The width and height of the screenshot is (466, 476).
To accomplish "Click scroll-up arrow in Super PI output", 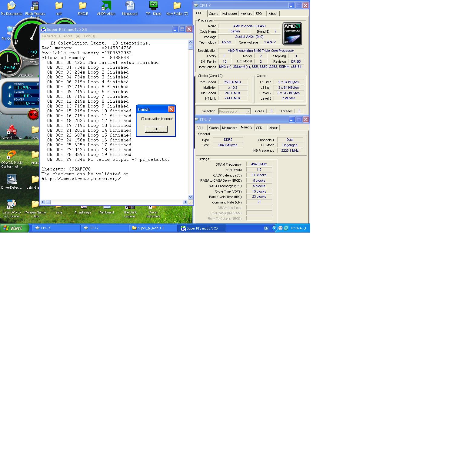I will (x=191, y=42).
